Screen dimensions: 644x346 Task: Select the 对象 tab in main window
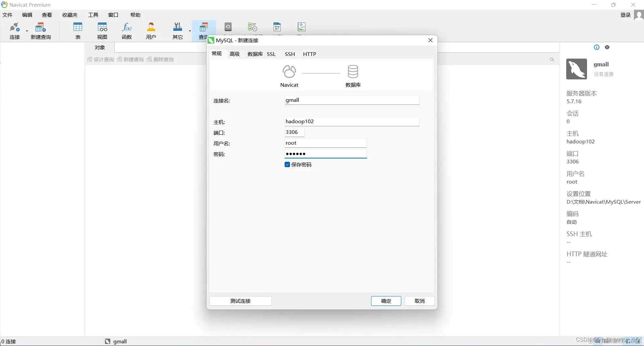coord(100,47)
